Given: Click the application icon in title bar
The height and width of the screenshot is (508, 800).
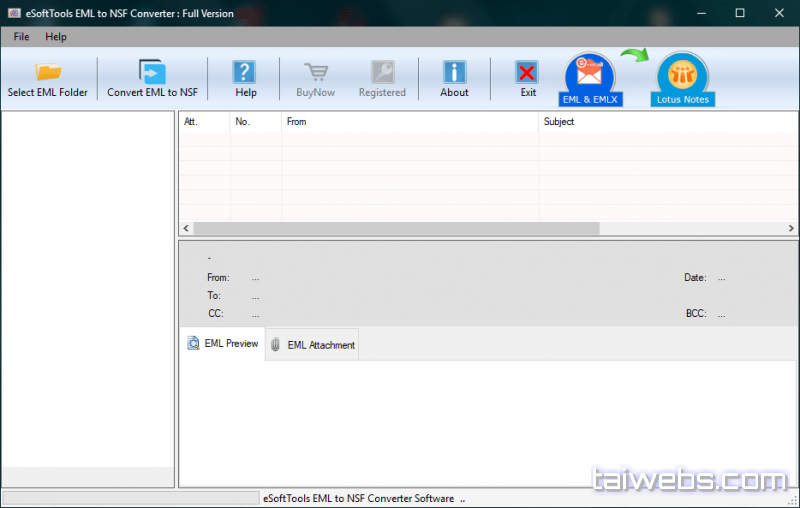Looking at the screenshot, I should click(x=12, y=13).
